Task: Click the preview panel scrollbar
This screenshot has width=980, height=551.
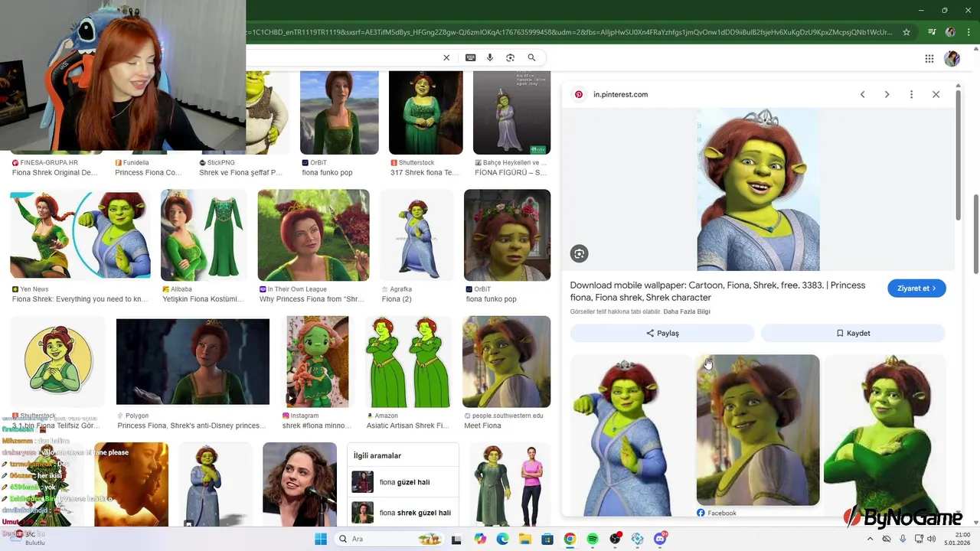Action: [959, 157]
